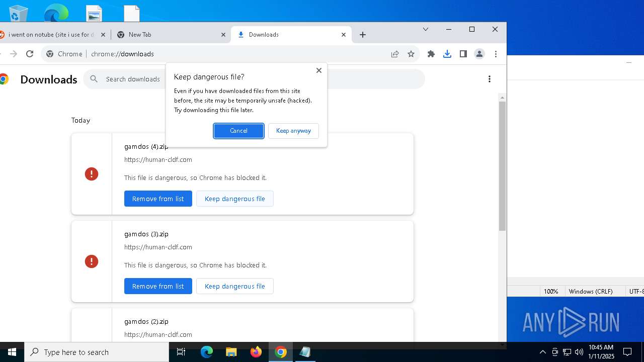Open the Downloads page more actions menu

[490, 79]
